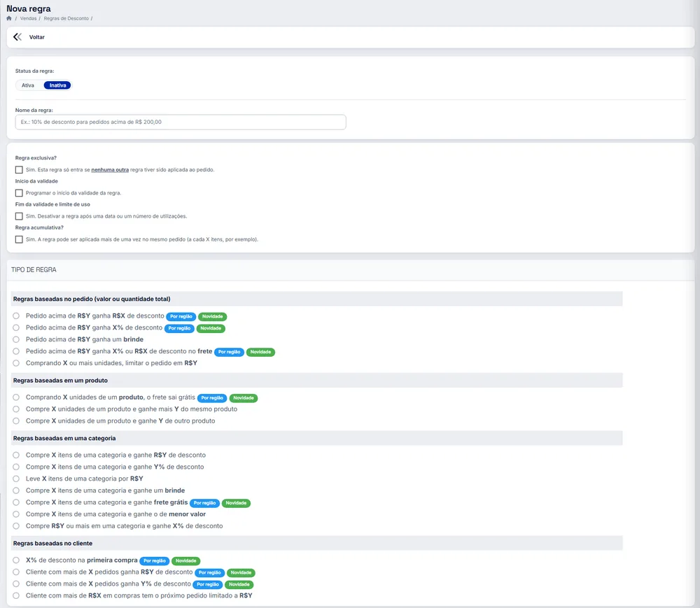Click Novidade badge on R$X de desconto row
The width and height of the screenshot is (700, 608).
[x=213, y=316]
